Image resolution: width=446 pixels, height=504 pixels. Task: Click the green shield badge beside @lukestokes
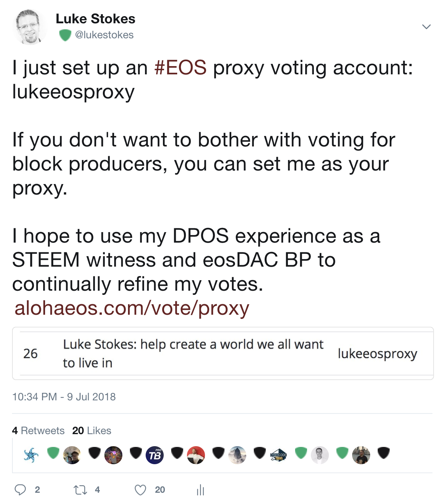(65, 35)
